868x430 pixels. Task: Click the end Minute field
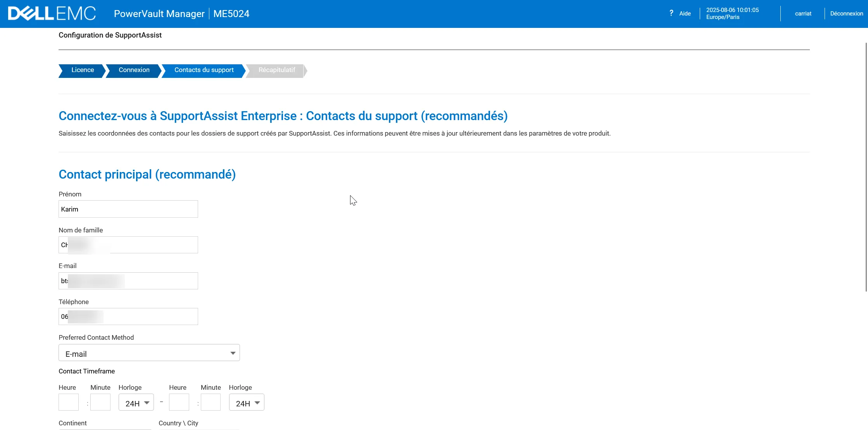[211, 402]
